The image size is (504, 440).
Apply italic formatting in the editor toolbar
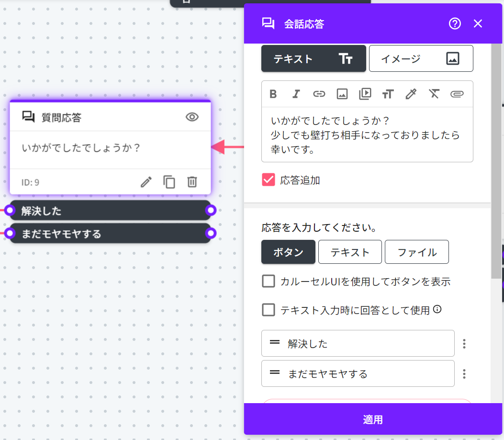pyautogui.click(x=296, y=94)
